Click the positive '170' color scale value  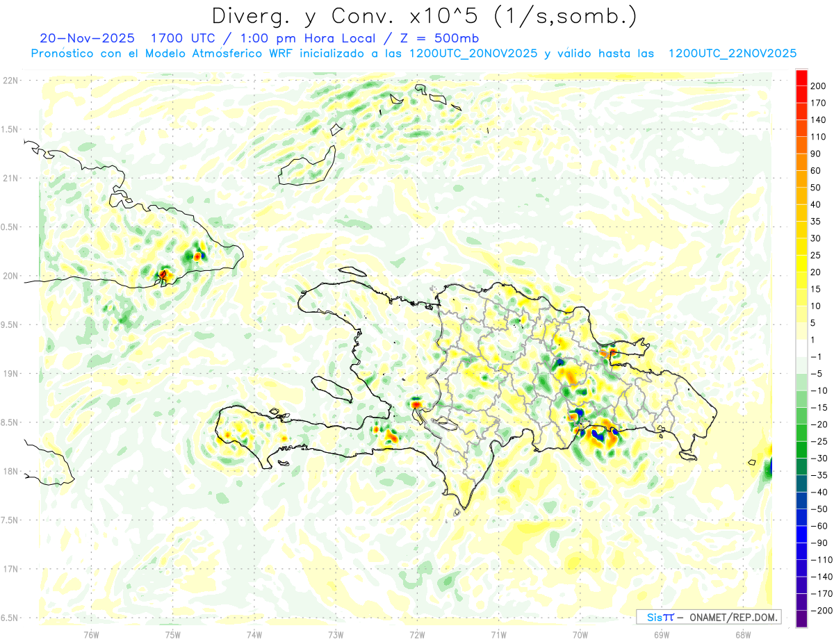pos(819,103)
